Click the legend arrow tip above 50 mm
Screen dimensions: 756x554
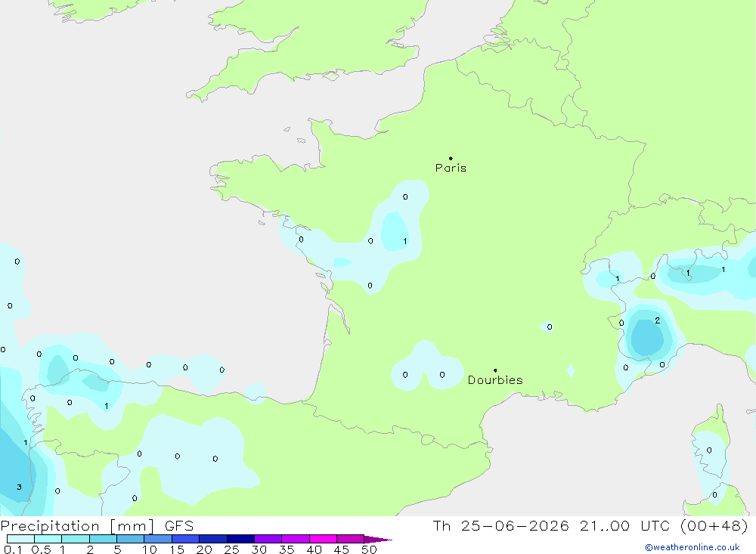pos(378,540)
